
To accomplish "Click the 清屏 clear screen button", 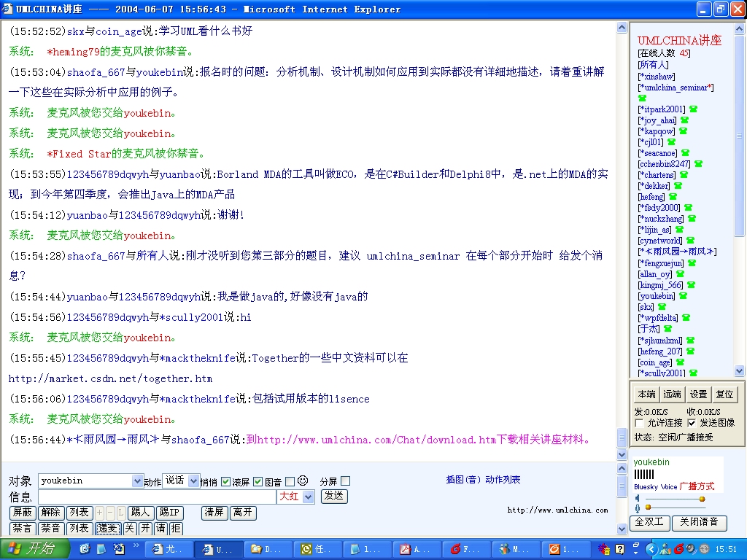I will 214,513.
